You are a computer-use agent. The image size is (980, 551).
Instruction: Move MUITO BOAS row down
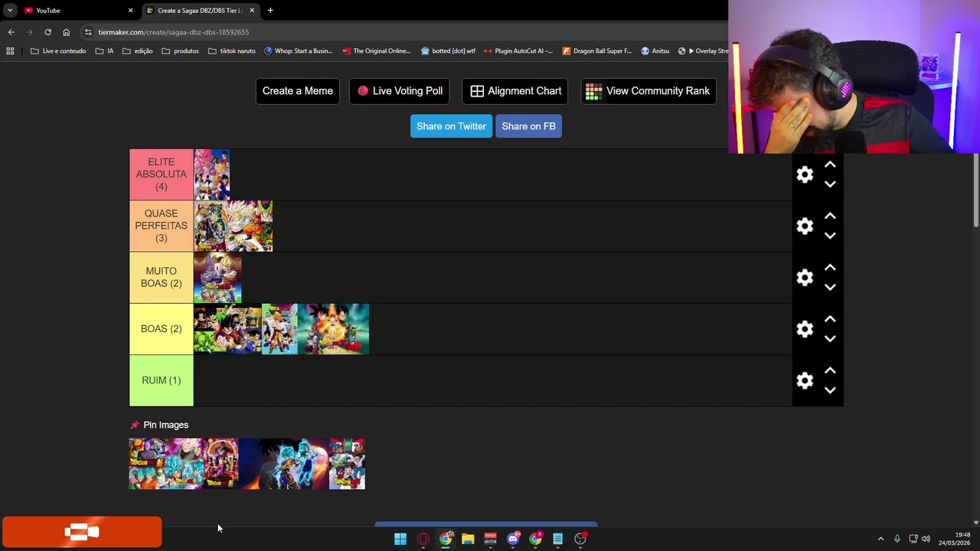tap(830, 287)
